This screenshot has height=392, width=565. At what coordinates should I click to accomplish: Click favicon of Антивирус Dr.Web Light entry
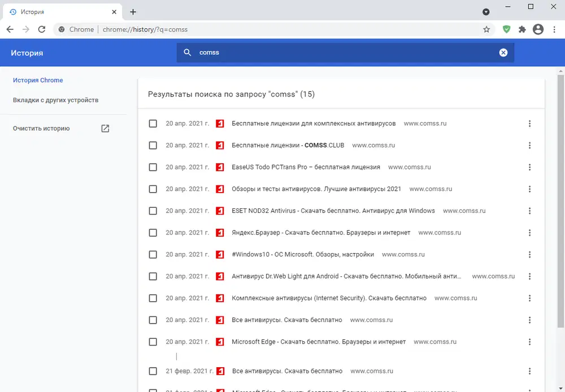(x=220, y=276)
